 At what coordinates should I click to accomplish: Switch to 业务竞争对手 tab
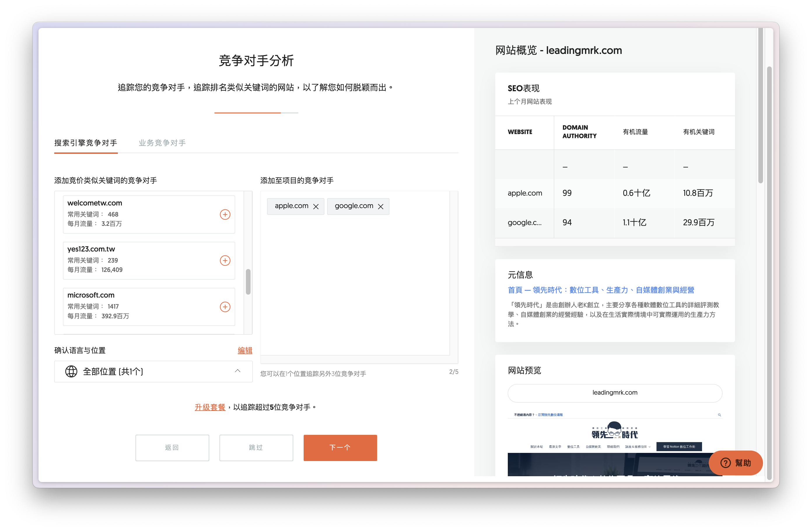(x=162, y=143)
